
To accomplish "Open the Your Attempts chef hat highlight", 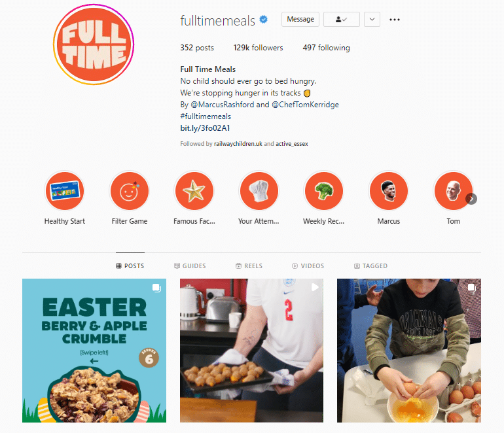I will [x=259, y=191].
